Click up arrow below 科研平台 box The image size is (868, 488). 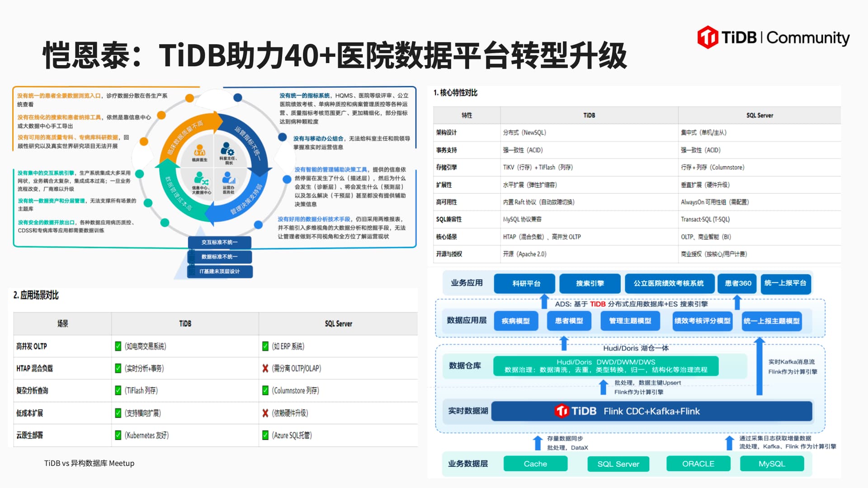pos(544,301)
